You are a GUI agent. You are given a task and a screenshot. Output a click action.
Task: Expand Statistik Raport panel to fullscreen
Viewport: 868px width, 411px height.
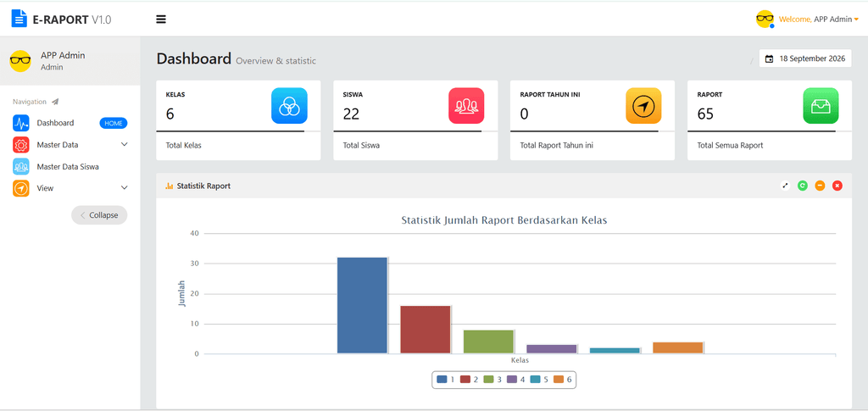click(785, 186)
